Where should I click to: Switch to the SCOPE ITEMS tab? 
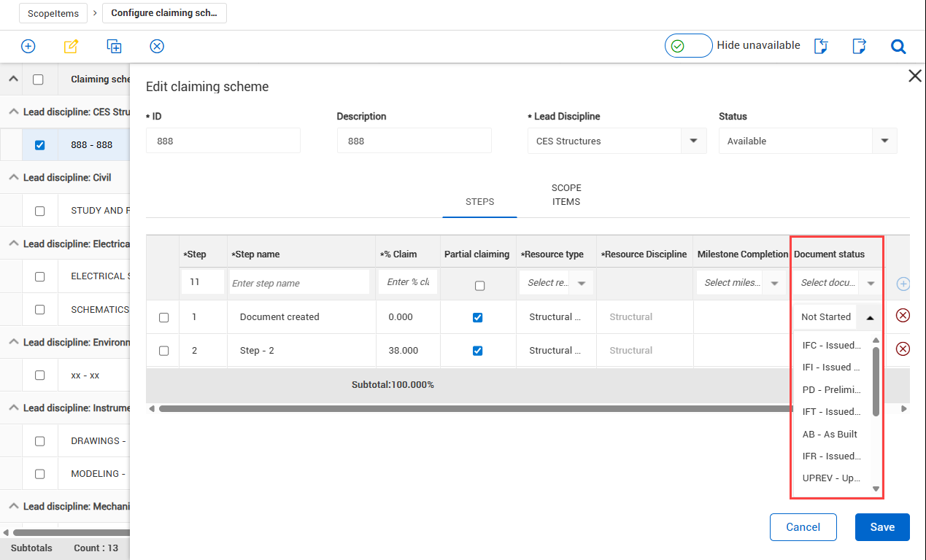(566, 195)
